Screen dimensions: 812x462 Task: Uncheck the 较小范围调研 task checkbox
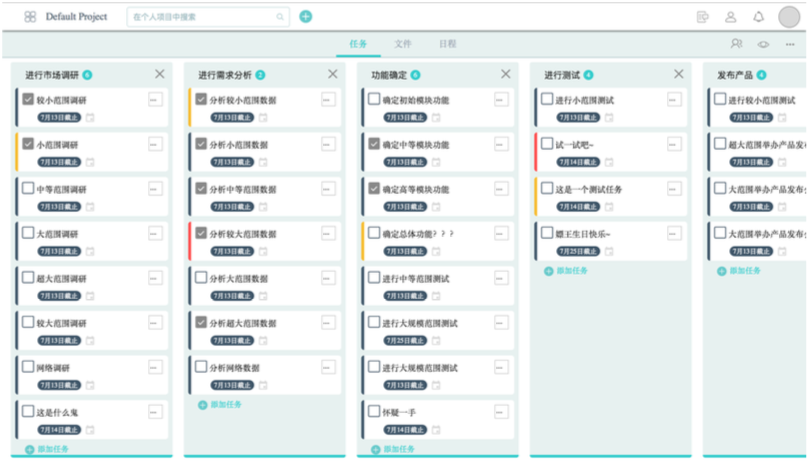[28, 99]
